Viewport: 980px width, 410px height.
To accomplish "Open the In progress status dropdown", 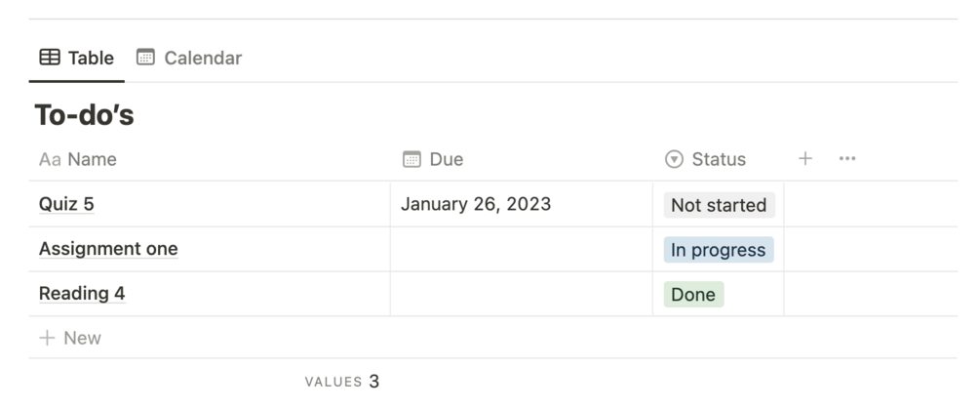I will click(719, 250).
